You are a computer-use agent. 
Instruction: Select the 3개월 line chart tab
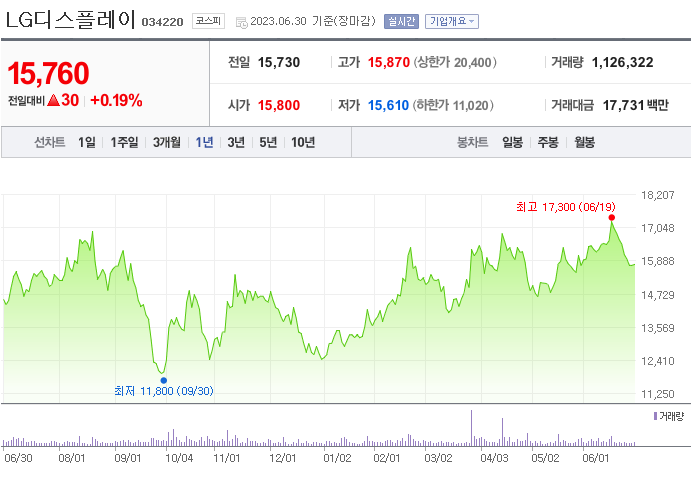pos(167,142)
